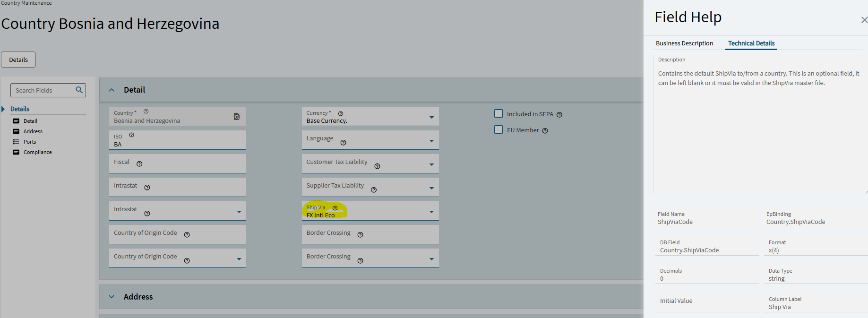Click the Details heading link in sidebar

coord(20,109)
